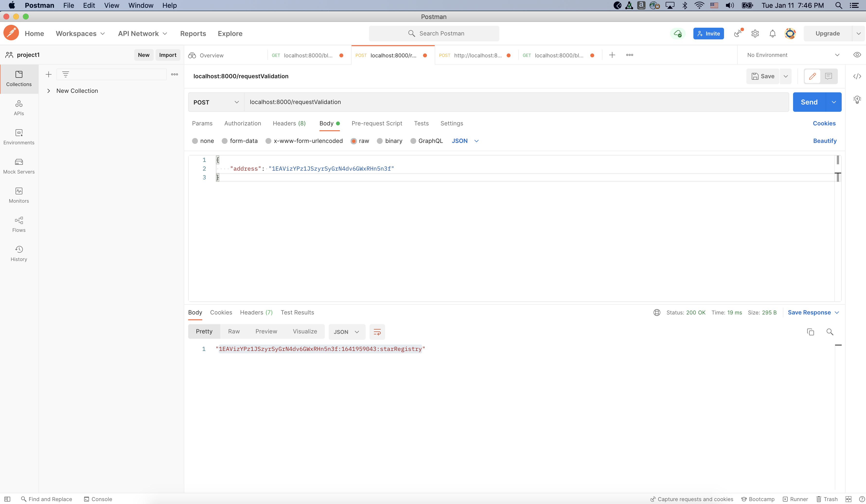Select the binary body type radio
This screenshot has width=866, height=504.
click(x=380, y=141)
